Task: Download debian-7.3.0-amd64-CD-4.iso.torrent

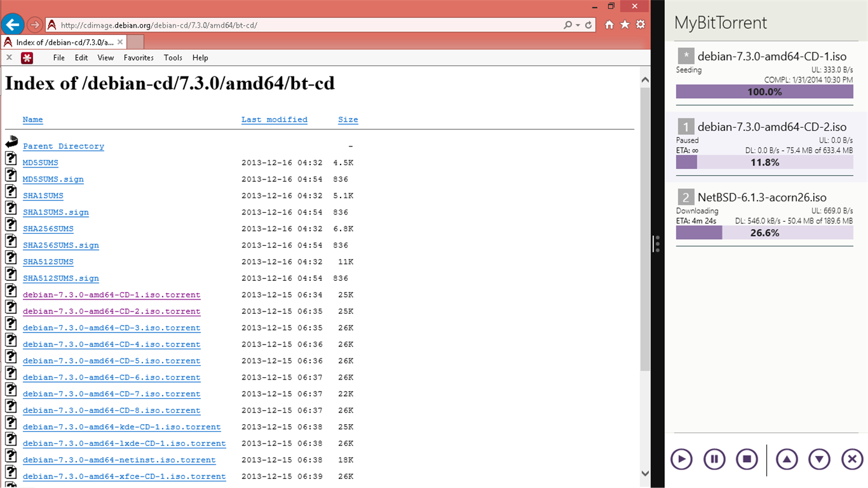Action: tap(112, 345)
